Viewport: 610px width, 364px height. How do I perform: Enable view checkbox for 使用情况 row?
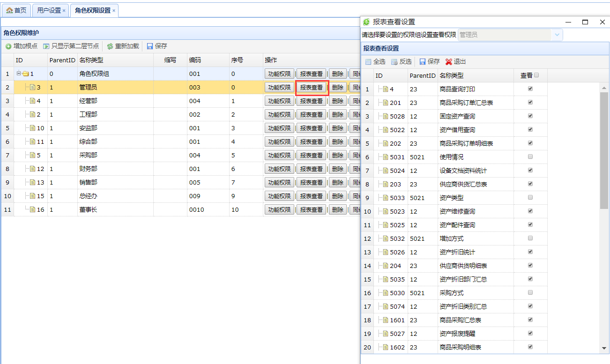pos(530,157)
